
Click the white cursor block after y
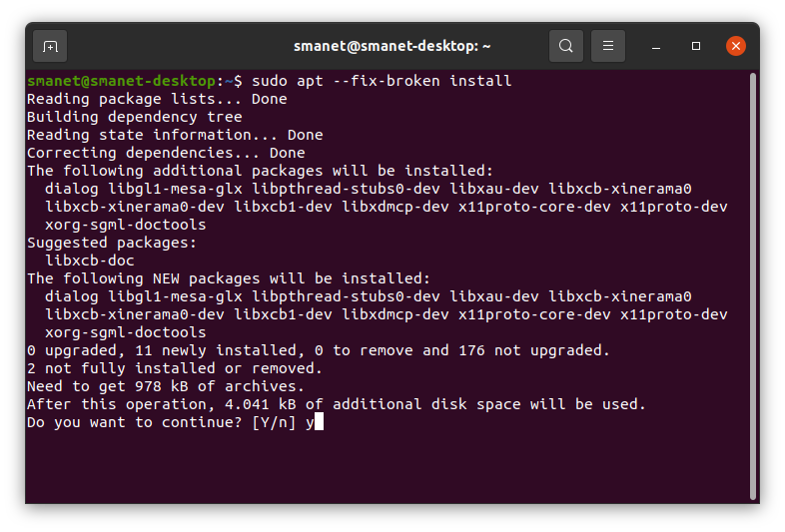[x=319, y=422]
